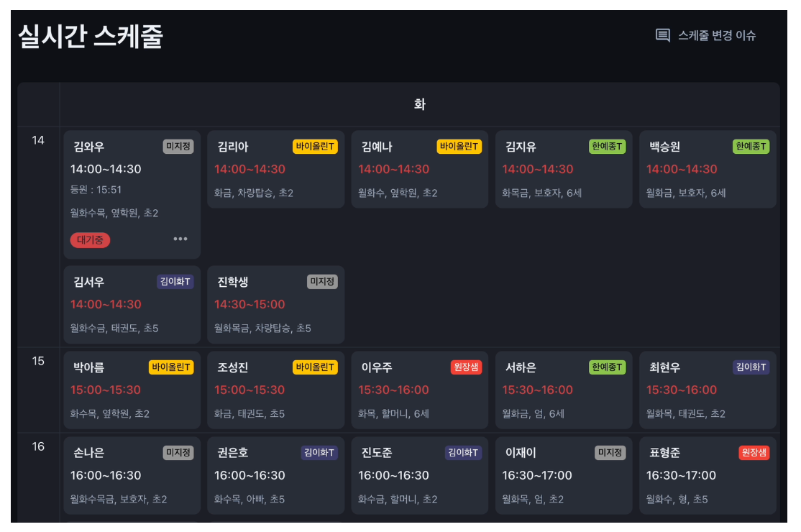
Task: Click the student name 이우주
Action: pos(377,367)
